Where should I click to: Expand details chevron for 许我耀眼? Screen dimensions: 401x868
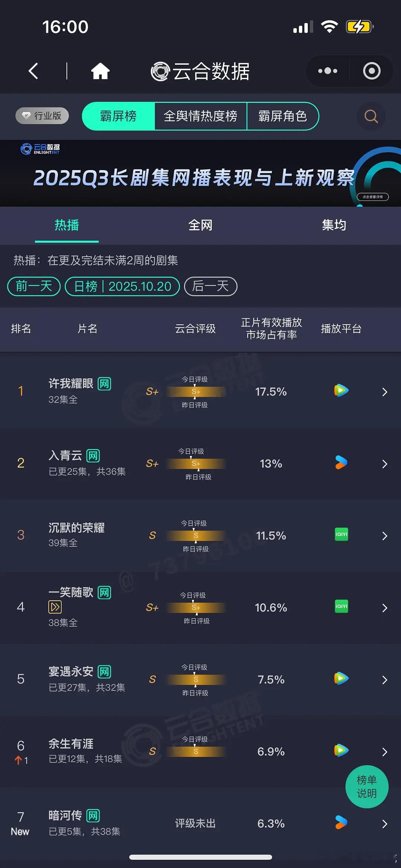click(385, 392)
